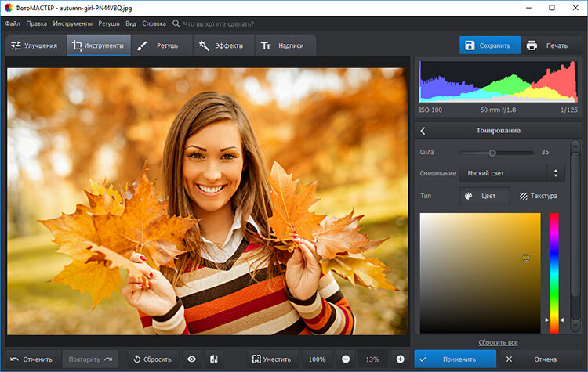
Task: Switch to the Улучшения tab
Action: pyautogui.click(x=36, y=45)
